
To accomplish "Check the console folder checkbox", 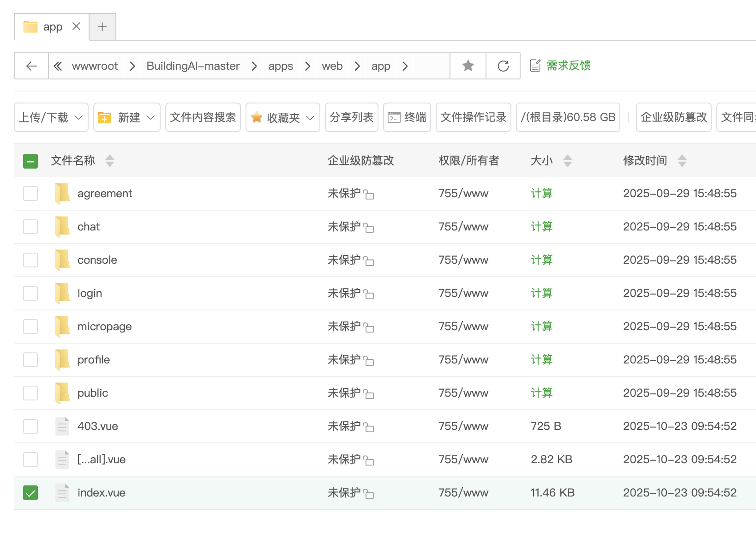I will tap(30, 260).
